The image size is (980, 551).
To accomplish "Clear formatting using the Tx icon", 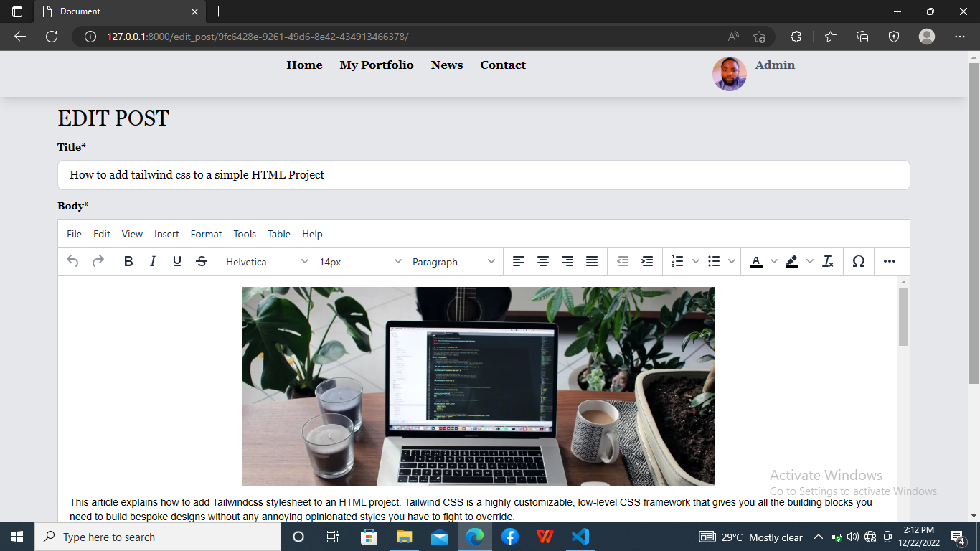I will (x=827, y=261).
